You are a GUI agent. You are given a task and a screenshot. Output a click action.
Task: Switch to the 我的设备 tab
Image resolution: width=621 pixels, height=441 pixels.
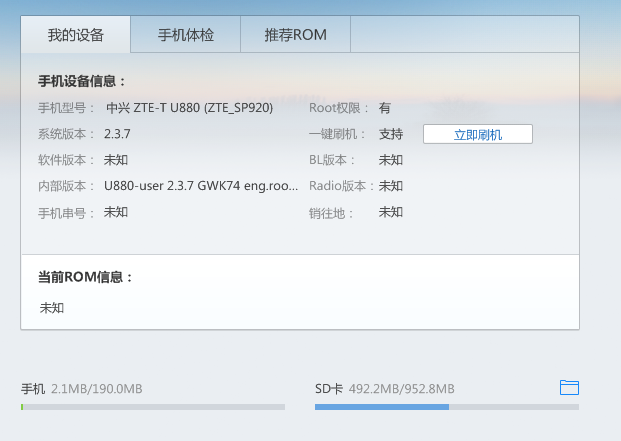pyautogui.click(x=76, y=35)
